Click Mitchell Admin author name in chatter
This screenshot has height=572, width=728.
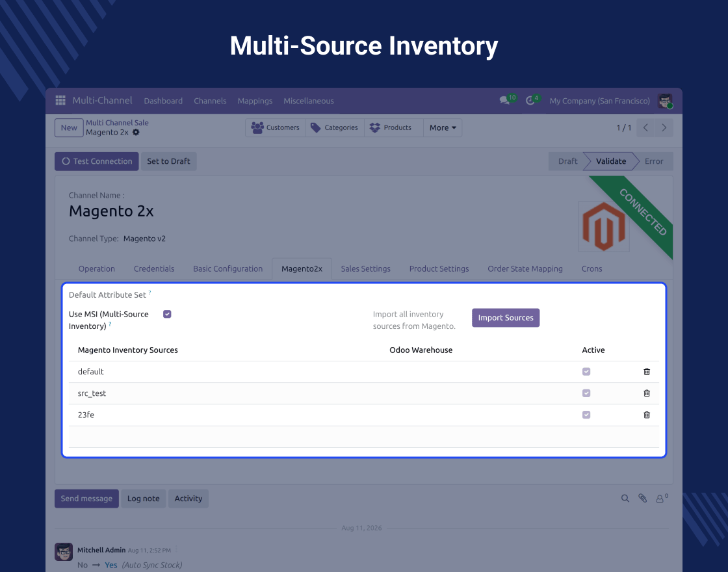pyautogui.click(x=101, y=550)
